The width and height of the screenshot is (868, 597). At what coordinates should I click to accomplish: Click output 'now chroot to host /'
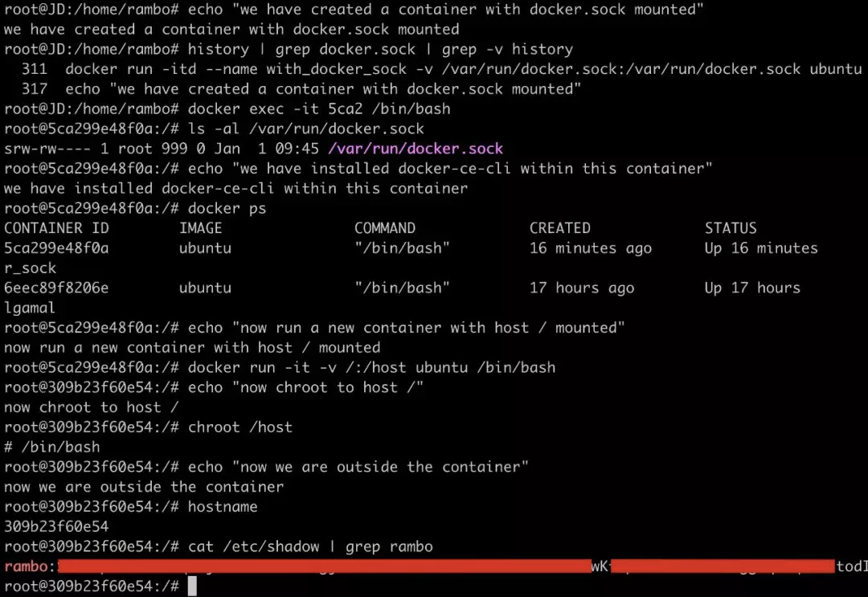tap(92, 407)
